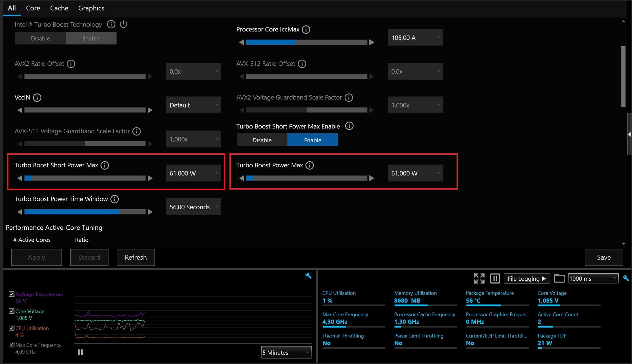Disable Turbo Boost Short Power Max

coord(262,140)
